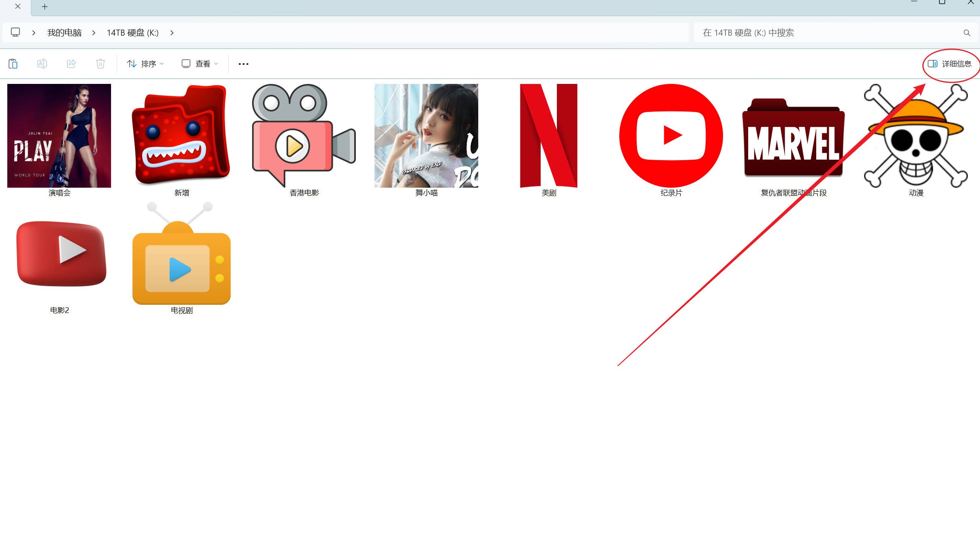Click the Share toolbar icon
This screenshot has width=980, height=544.
tap(71, 64)
